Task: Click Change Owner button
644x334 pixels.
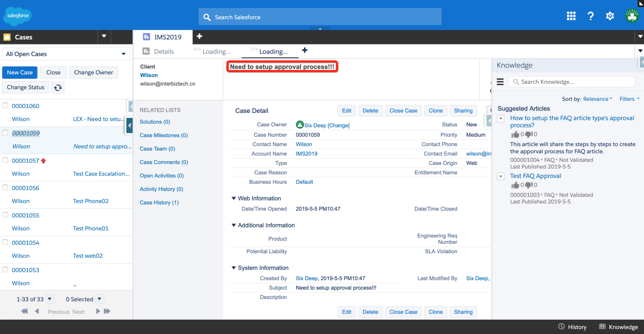Action: coord(93,72)
